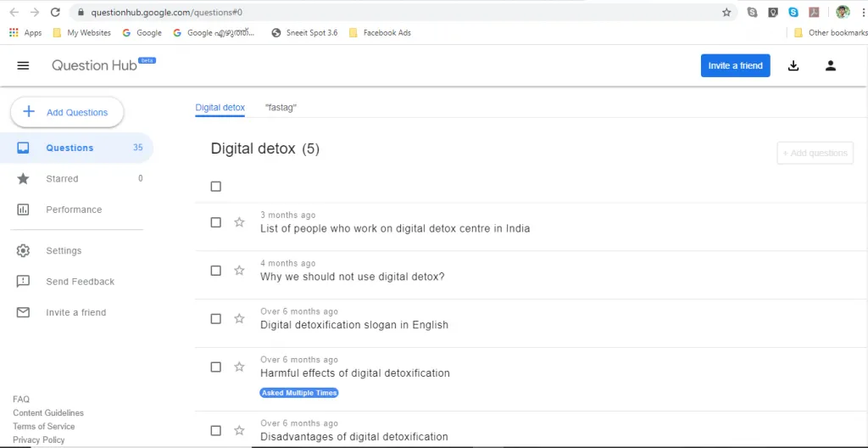Click the download icon in header
This screenshot has width=868, height=448.
pyautogui.click(x=793, y=65)
